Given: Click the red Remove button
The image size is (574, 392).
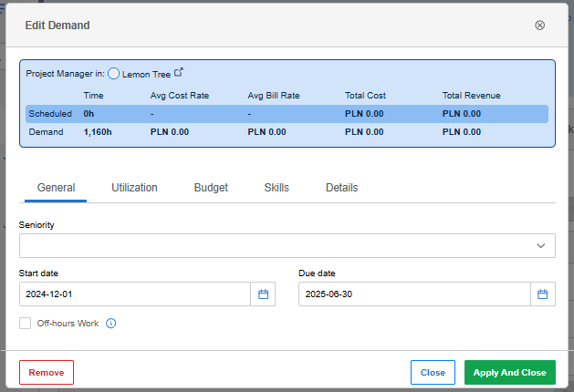Looking at the screenshot, I should click(x=47, y=372).
